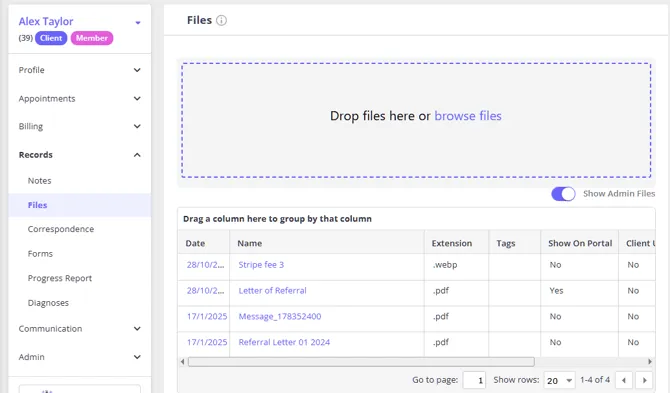The height and width of the screenshot is (393, 670).
Task: Click the Client badge
Action: [x=51, y=38]
